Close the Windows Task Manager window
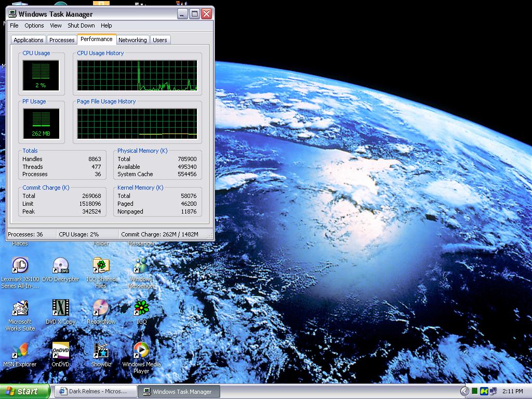Viewport: 532px width, 399px height. click(x=207, y=14)
